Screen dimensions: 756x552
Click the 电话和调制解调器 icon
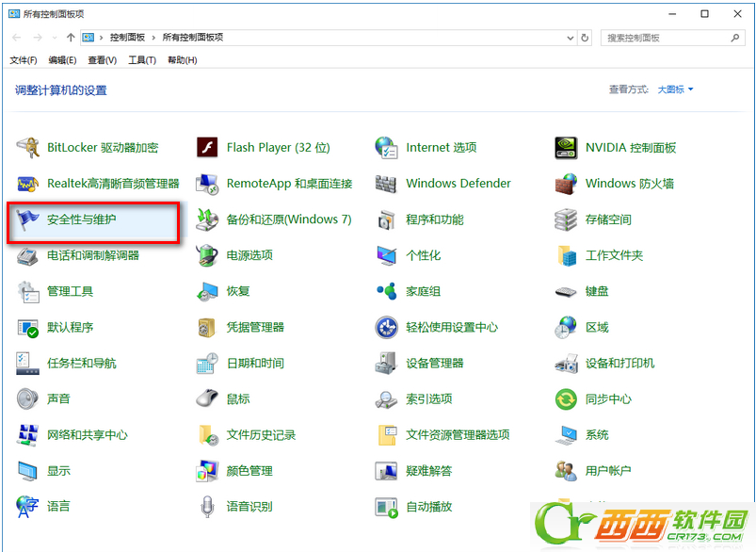[x=27, y=255]
